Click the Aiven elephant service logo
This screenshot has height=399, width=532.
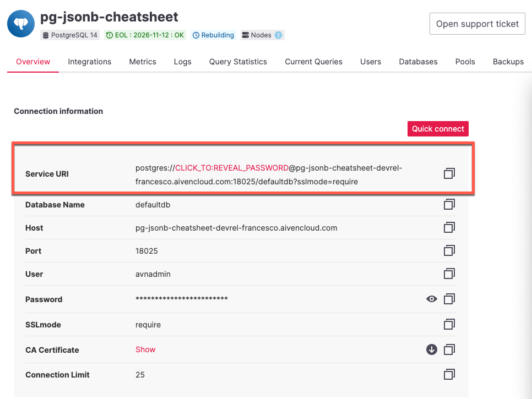click(x=20, y=24)
